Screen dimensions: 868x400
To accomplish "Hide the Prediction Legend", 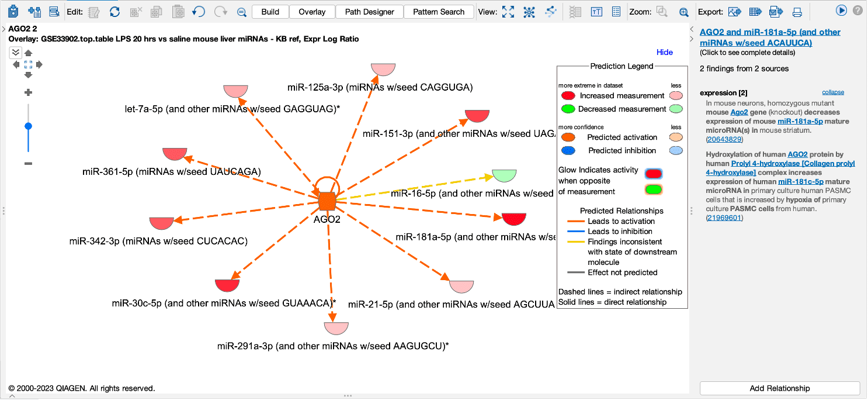I will (664, 52).
